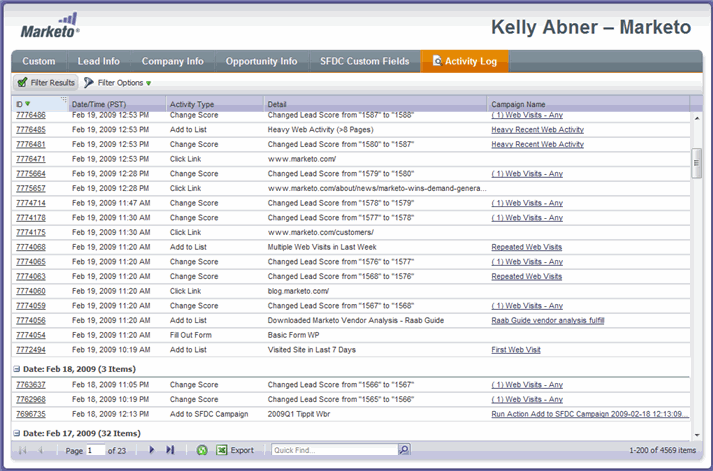Click the Marketo logo

tap(50, 26)
